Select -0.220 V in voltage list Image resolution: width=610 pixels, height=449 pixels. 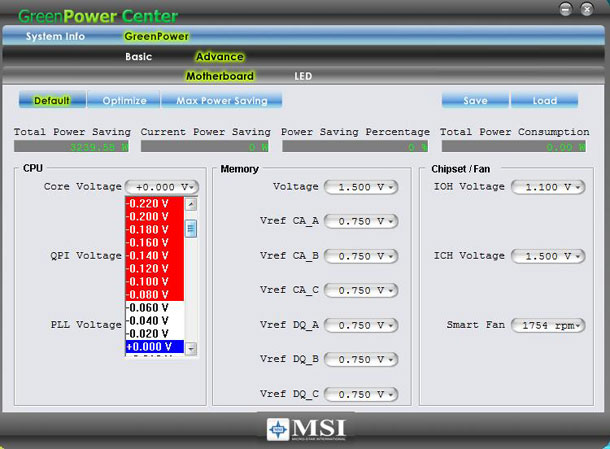154,203
